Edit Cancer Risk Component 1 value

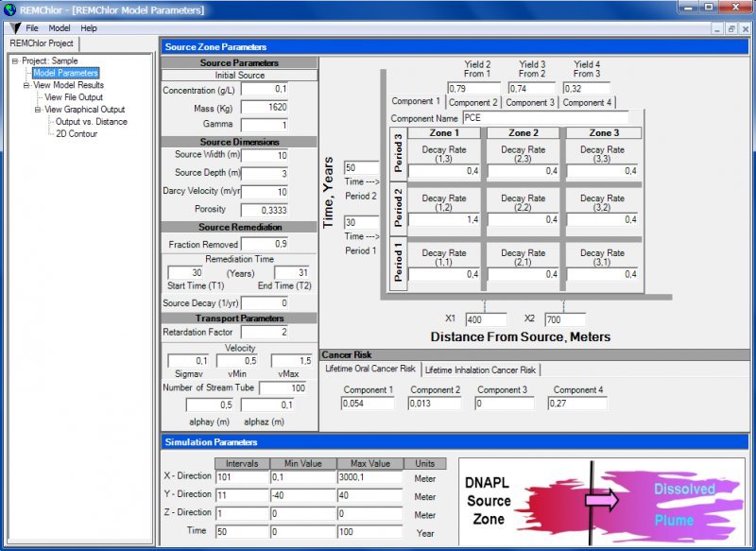coord(368,404)
